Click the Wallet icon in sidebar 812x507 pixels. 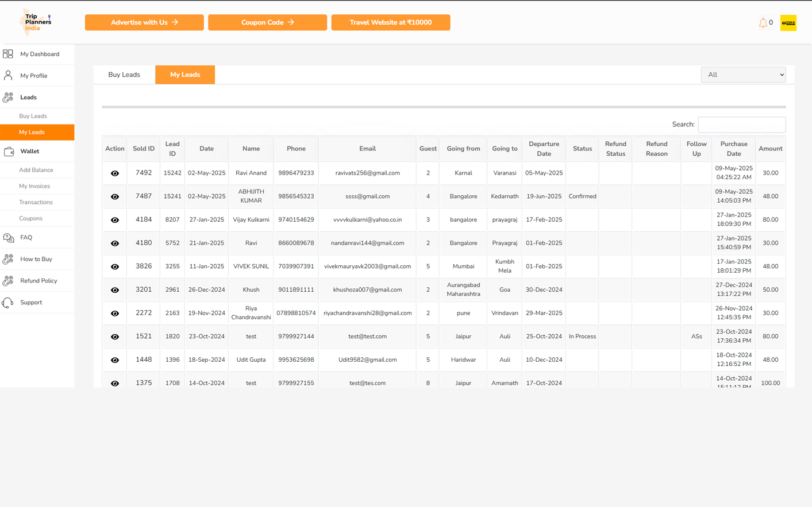click(x=9, y=152)
